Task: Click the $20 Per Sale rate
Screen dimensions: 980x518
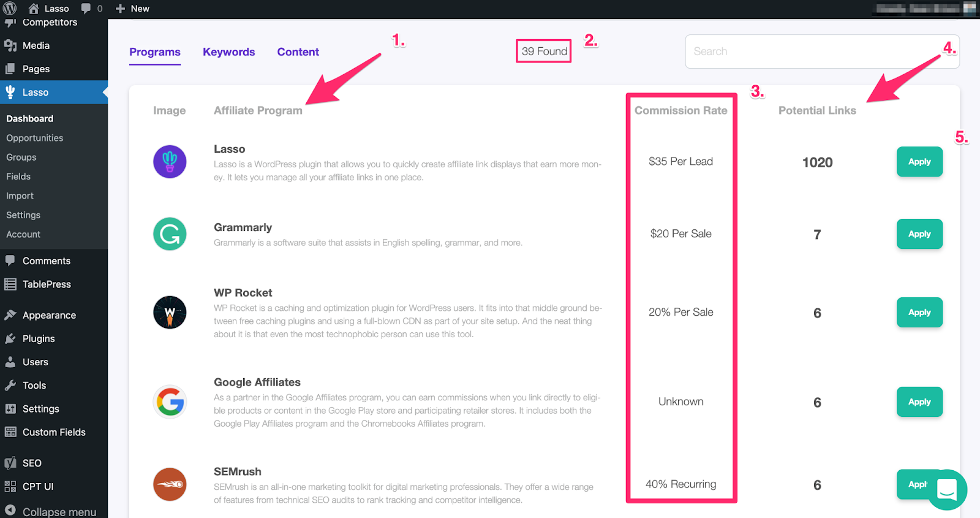Action: [681, 234]
